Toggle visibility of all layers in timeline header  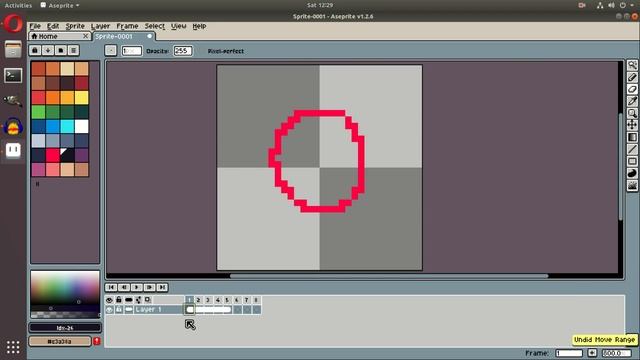(x=109, y=300)
